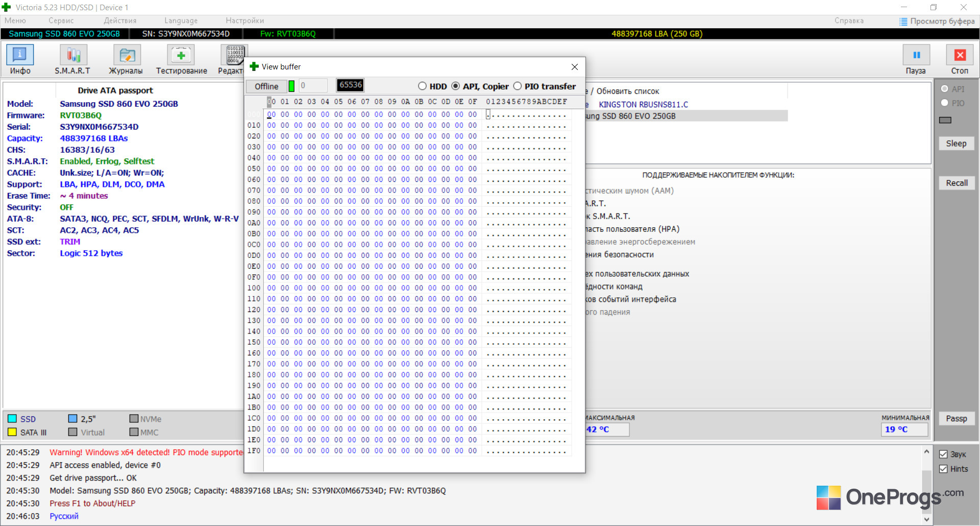
Task: Click the Offline button in View buffer
Action: pyautogui.click(x=266, y=86)
